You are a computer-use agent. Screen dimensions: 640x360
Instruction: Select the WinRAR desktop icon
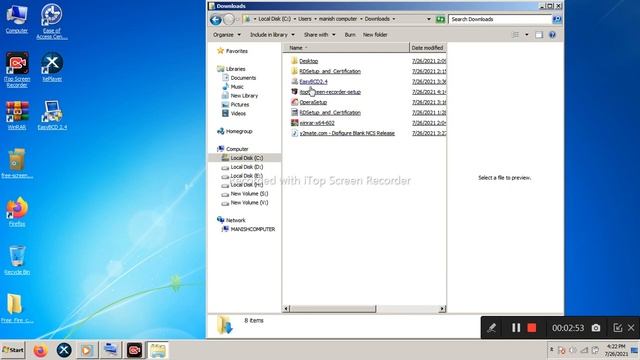[x=17, y=116]
